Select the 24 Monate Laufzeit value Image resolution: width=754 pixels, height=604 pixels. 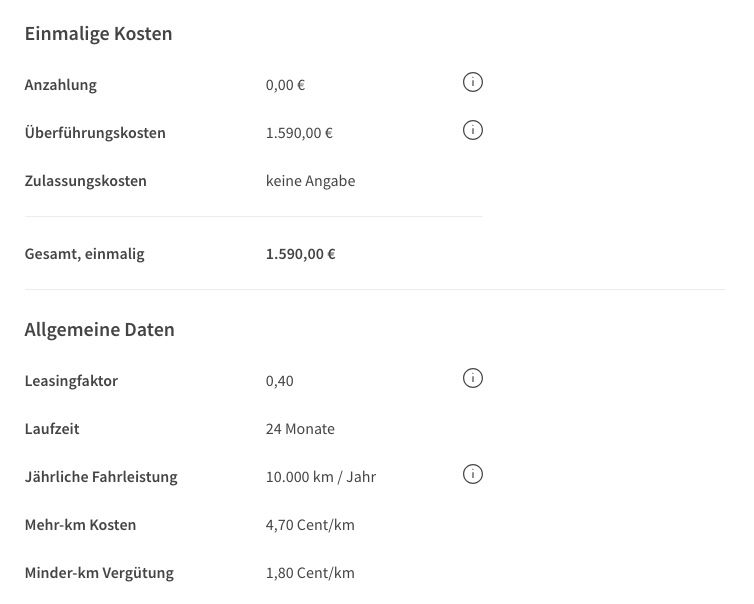click(300, 429)
